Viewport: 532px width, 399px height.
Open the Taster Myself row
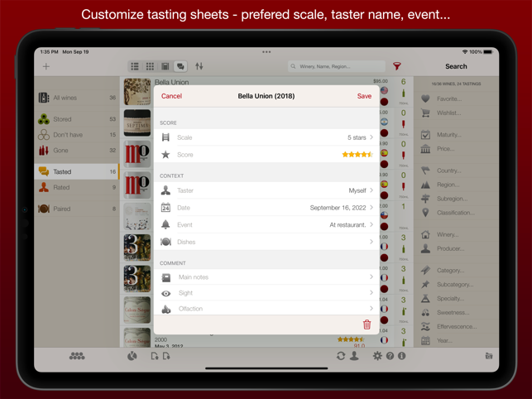click(266, 190)
